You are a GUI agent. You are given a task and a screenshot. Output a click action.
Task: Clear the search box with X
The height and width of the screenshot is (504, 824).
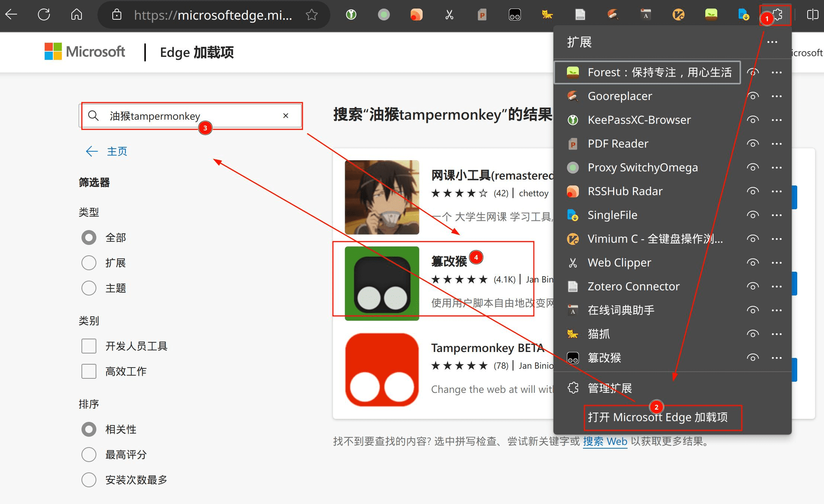[286, 116]
